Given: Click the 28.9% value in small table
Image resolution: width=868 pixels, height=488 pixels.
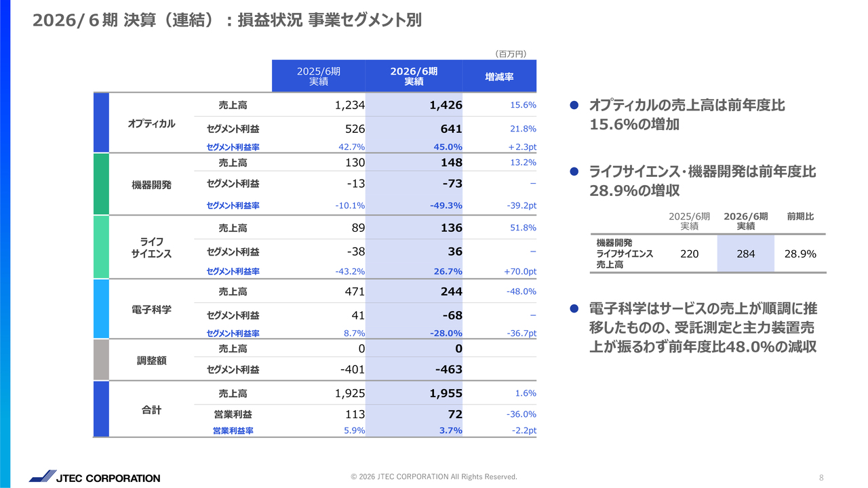Looking at the screenshot, I should [x=800, y=254].
